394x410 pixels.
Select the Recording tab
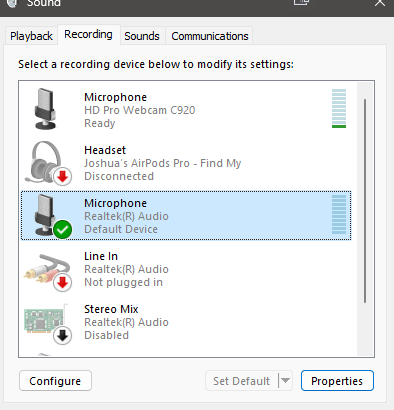88,34
